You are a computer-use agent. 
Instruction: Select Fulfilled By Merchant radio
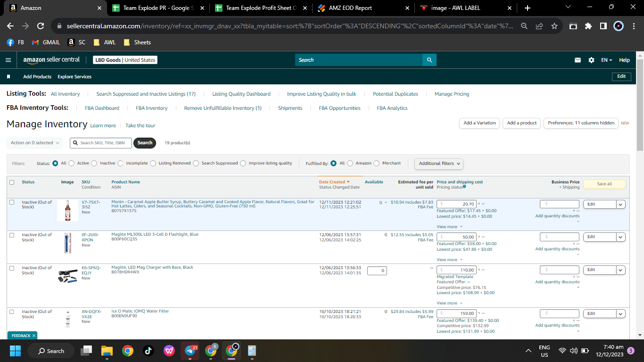point(376,163)
